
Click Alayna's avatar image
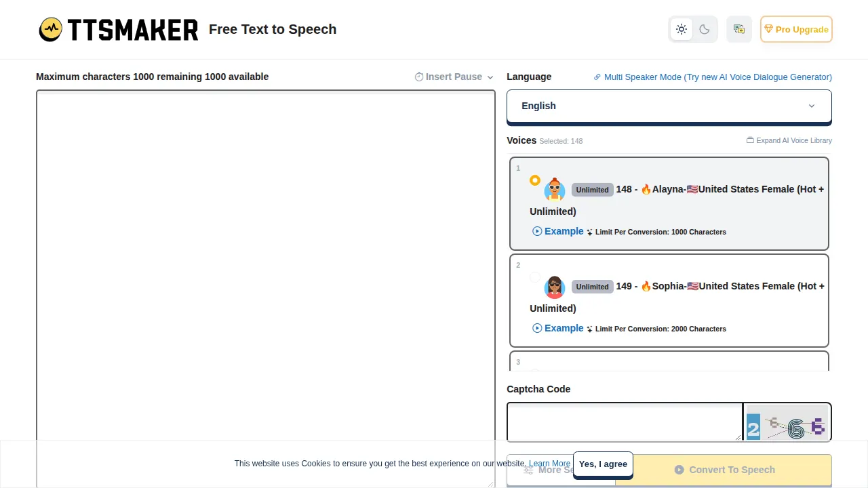(555, 190)
